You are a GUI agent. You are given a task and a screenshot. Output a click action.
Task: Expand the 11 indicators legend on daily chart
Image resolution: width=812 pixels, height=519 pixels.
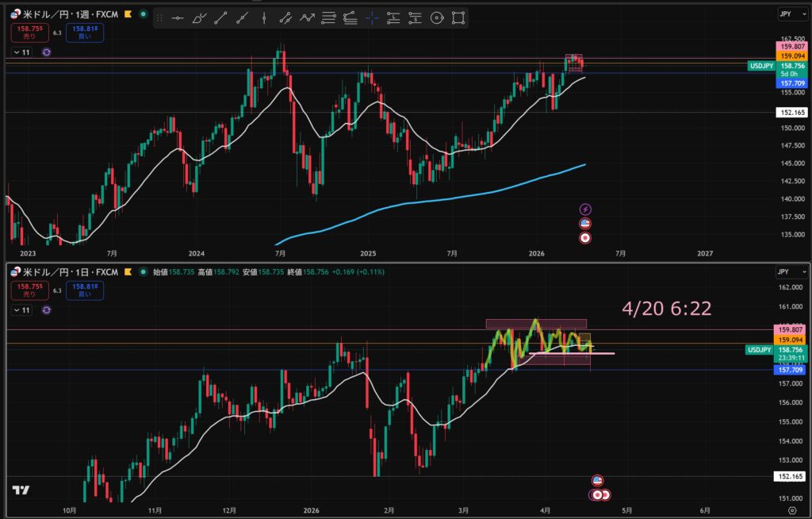pos(21,310)
